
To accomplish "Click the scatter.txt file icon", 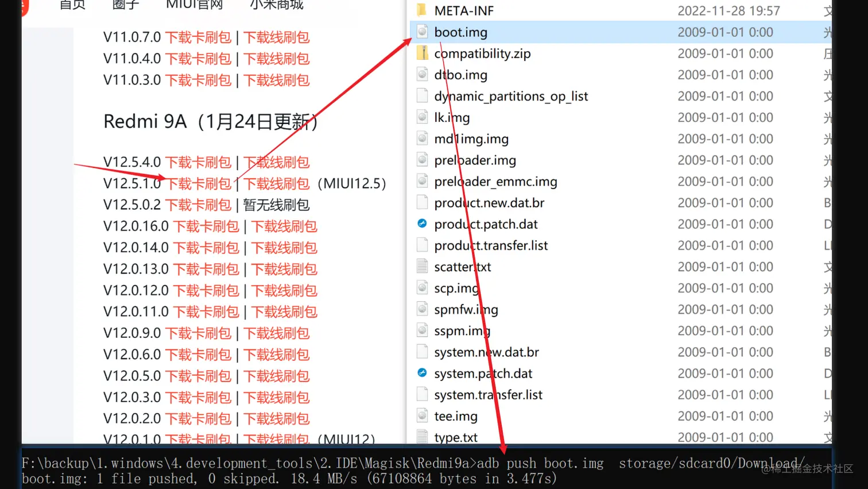I will point(422,267).
